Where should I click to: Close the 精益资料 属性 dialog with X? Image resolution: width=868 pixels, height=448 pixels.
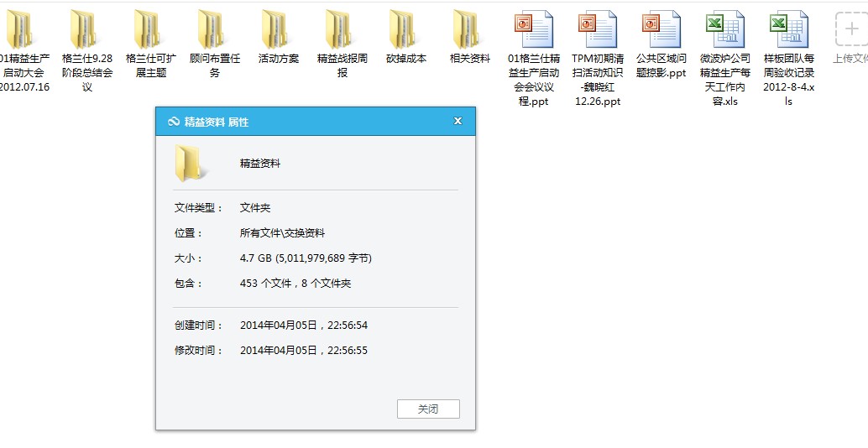point(458,121)
